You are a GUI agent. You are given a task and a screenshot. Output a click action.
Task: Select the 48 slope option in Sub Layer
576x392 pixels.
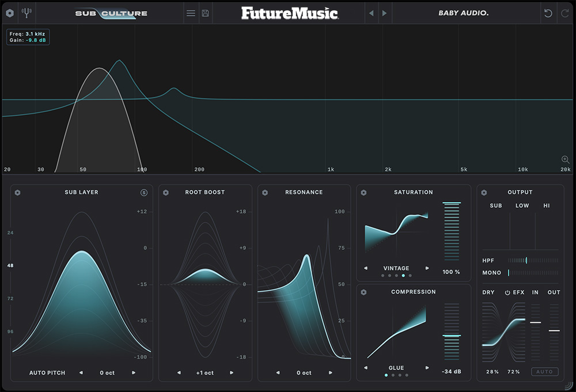[10, 265]
